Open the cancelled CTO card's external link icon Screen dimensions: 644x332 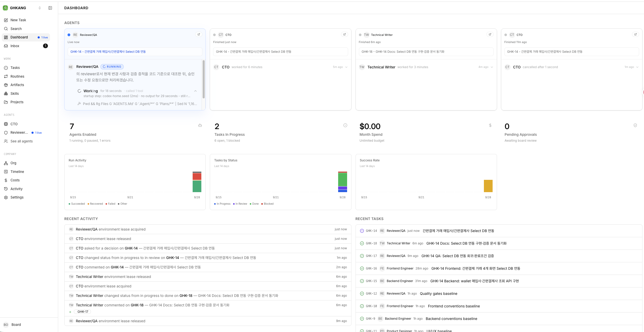tap(636, 34)
